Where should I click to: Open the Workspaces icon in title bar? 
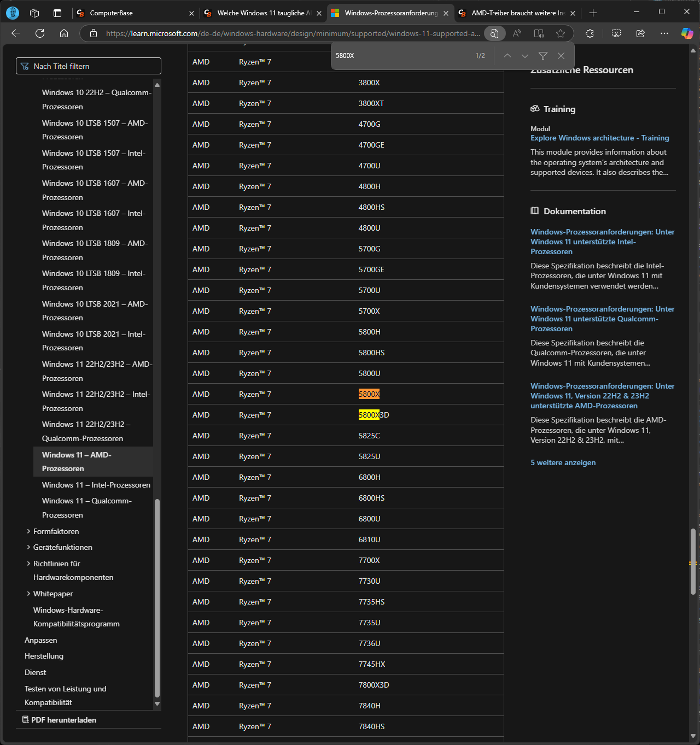(34, 13)
